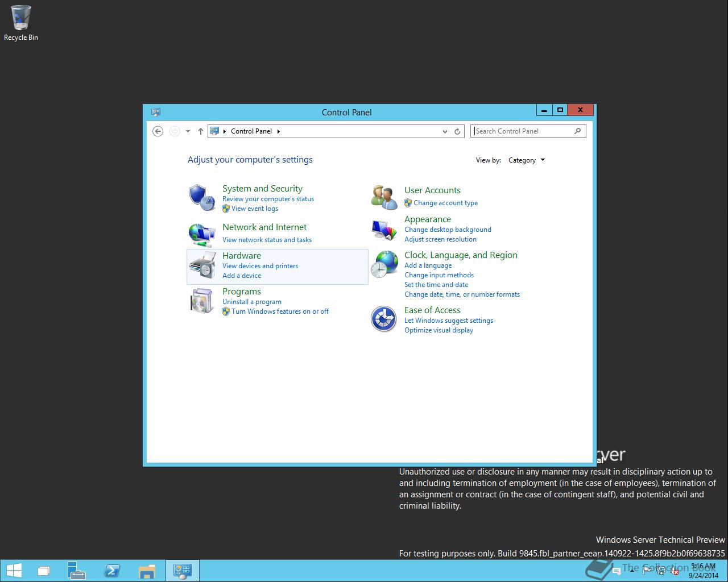728x582 pixels.
Task: Click Add a language link
Action: click(x=428, y=265)
